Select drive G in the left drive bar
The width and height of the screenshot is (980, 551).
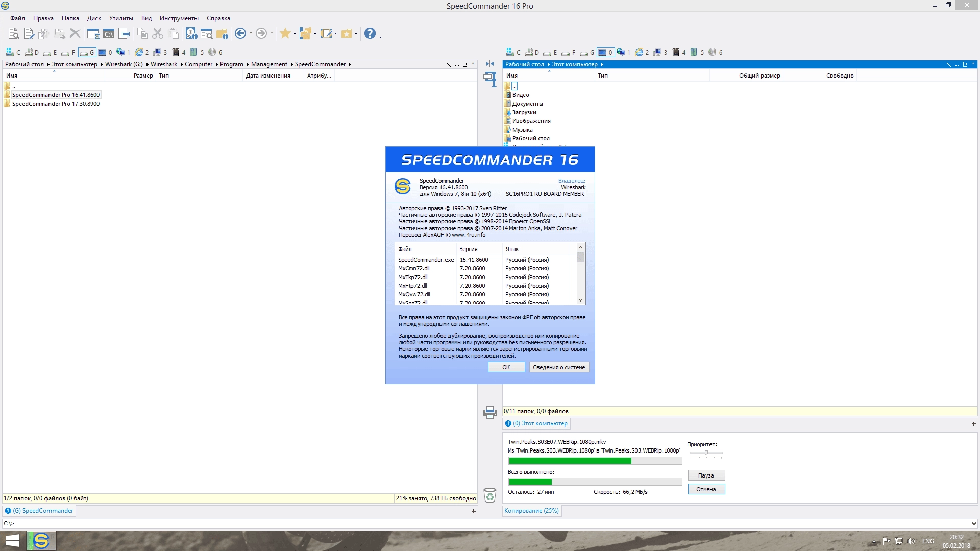tap(87, 52)
